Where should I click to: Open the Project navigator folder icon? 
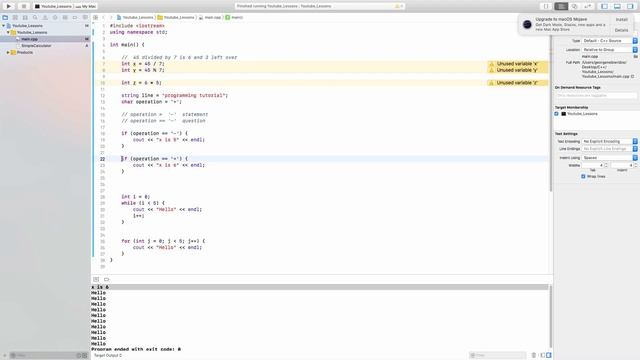click(x=5, y=18)
